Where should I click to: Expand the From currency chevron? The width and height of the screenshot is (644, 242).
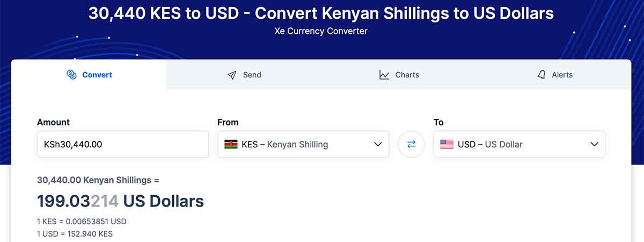(378, 144)
